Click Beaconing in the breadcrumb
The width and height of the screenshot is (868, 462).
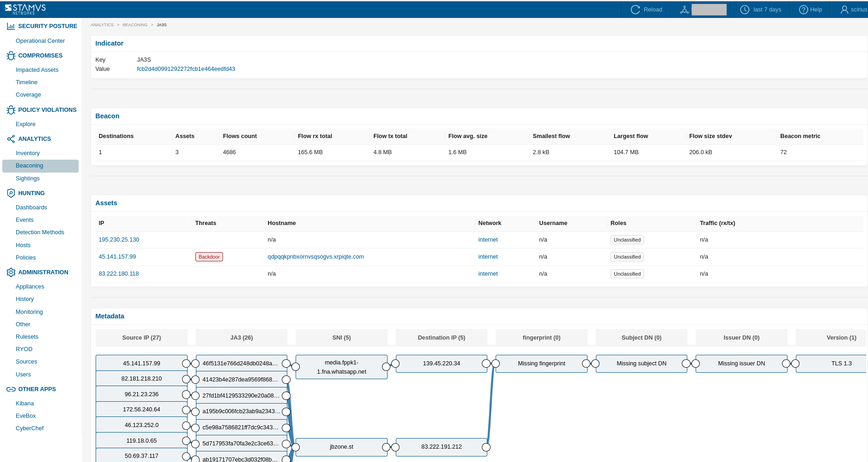tap(135, 25)
